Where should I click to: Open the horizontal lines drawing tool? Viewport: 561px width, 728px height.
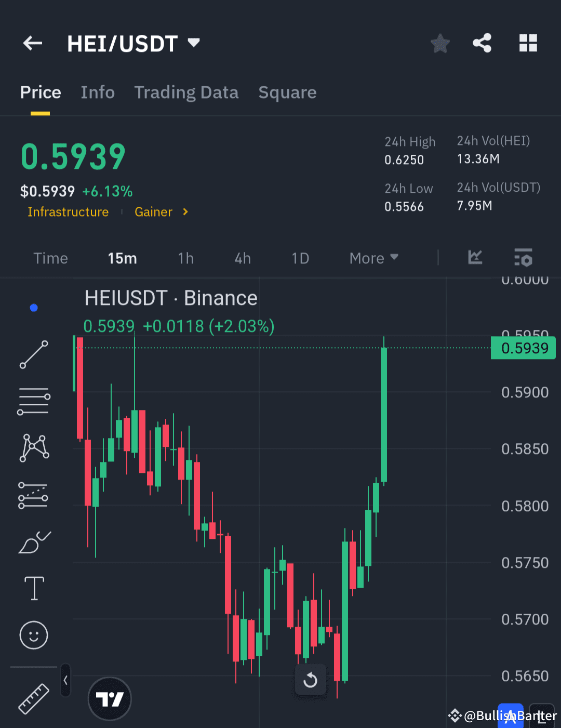tap(33, 401)
